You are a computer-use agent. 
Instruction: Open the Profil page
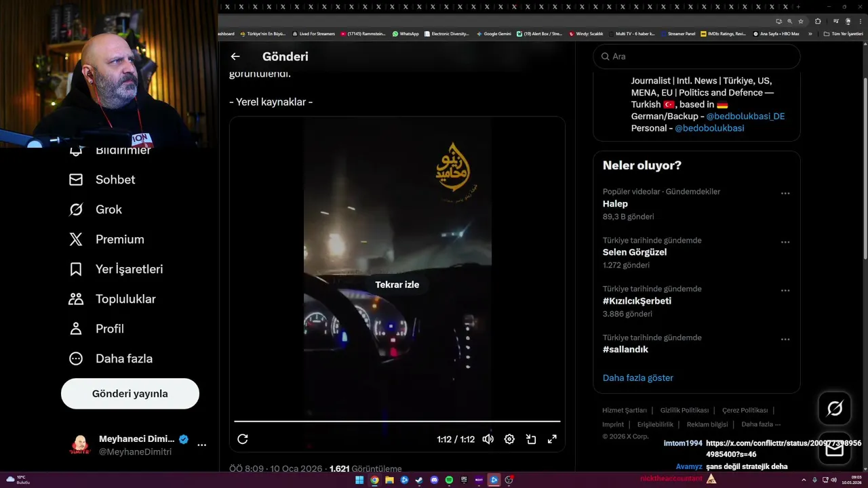coord(96,329)
